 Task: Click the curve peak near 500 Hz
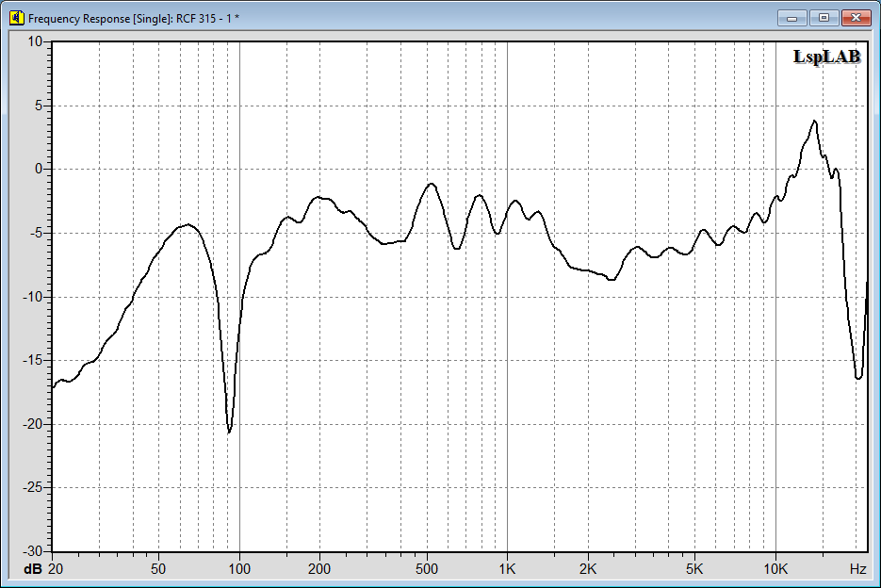431,185
